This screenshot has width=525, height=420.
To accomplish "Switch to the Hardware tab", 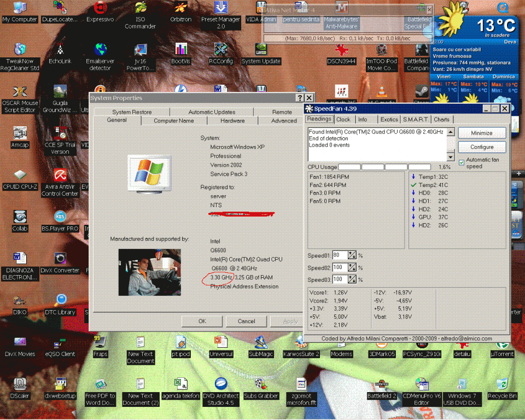I will pyautogui.click(x=232, y=120).
